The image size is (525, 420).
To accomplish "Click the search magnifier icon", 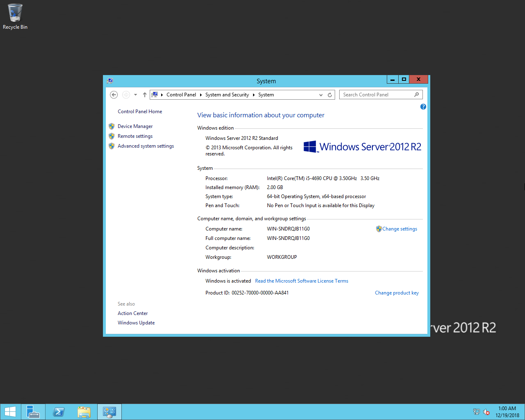I will (417, 95).
